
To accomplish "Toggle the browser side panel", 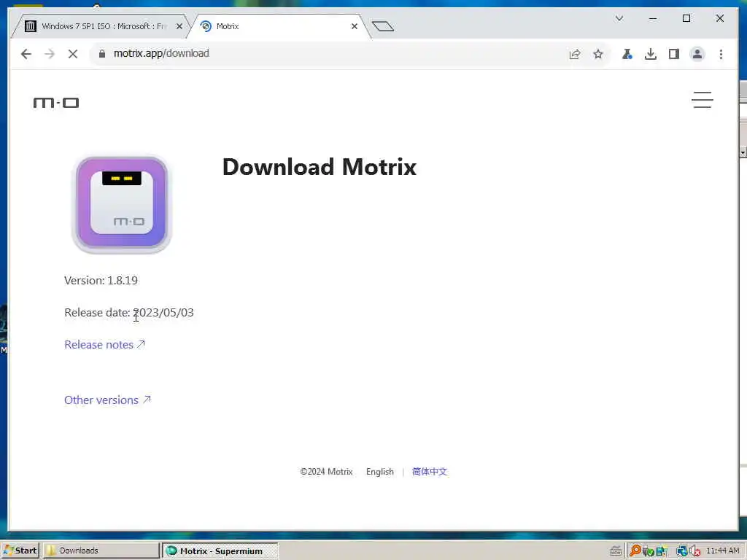I will 673,54.
